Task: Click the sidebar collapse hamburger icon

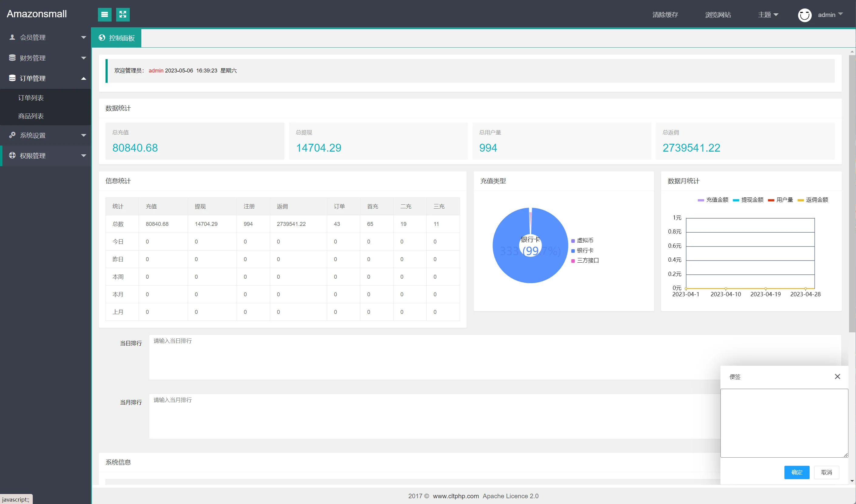Action: point(105,15)
